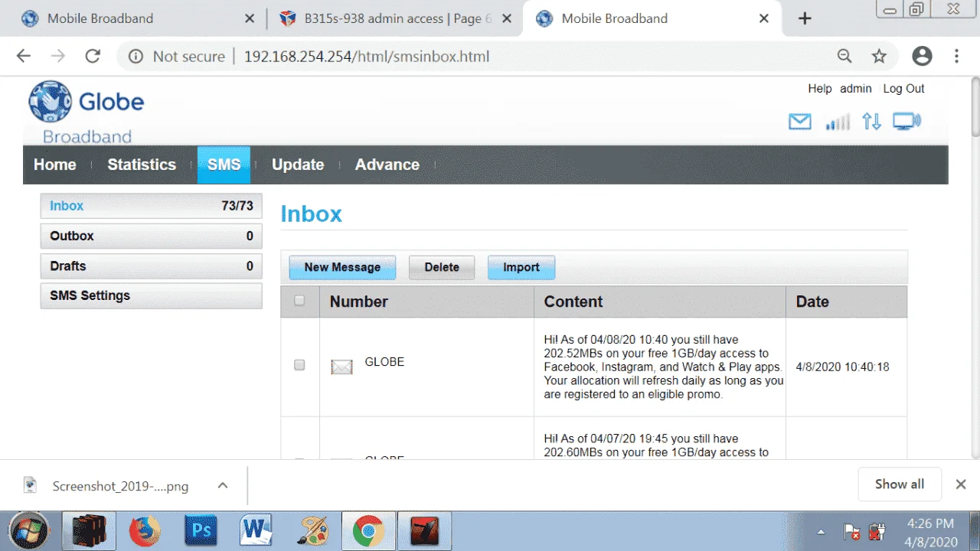
Task: Click the Wi-Fi monitor status icon
Action: pos(907,122)
